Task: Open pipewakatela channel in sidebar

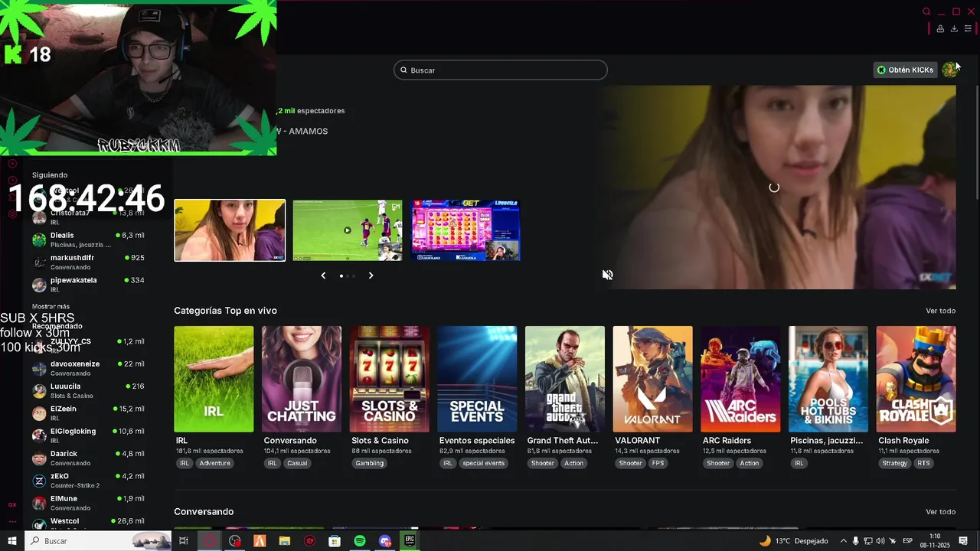Action: pyautogui.click(x=88, y=284)
